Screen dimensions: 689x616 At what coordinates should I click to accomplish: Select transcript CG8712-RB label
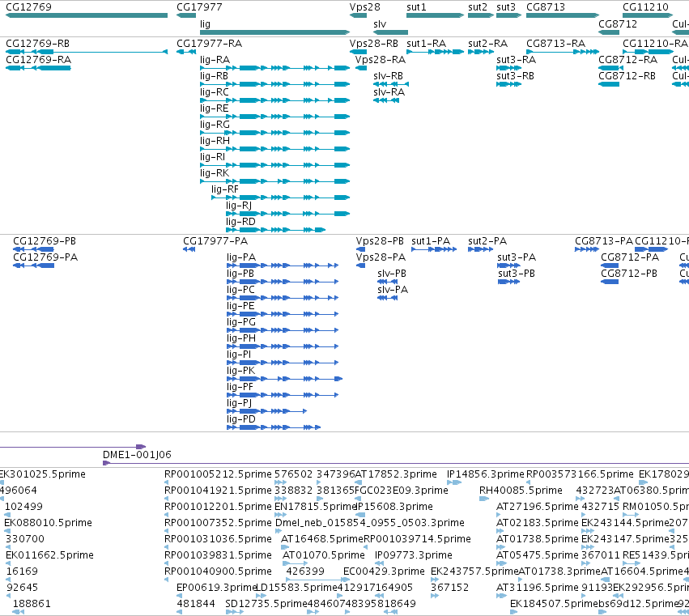(x=627, y=75)
